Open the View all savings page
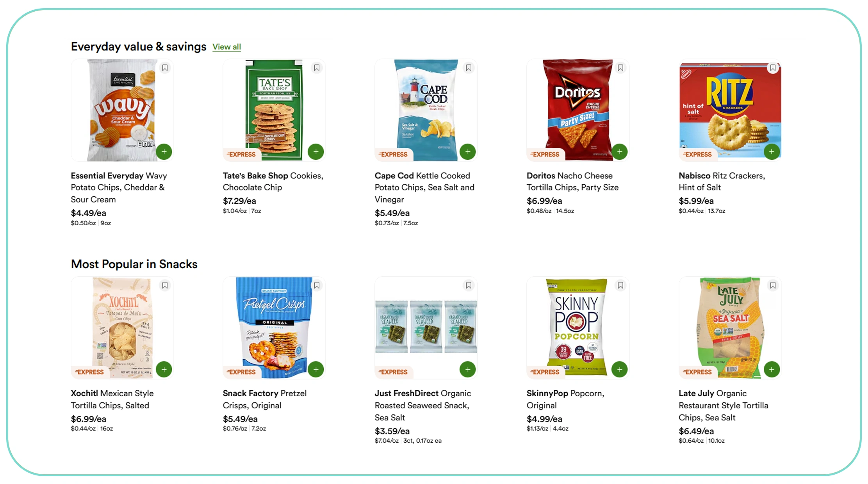Screen dimensions: 868x484 (x=226, y=47)
